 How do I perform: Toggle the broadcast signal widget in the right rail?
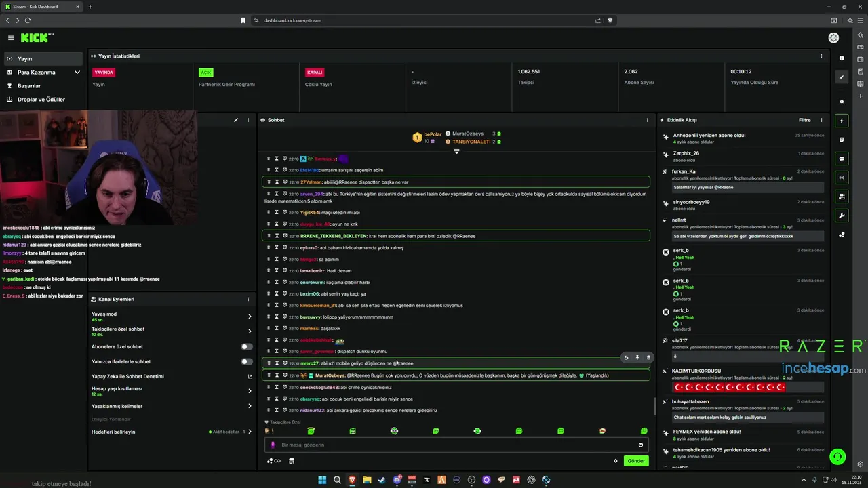coord(842,178)
